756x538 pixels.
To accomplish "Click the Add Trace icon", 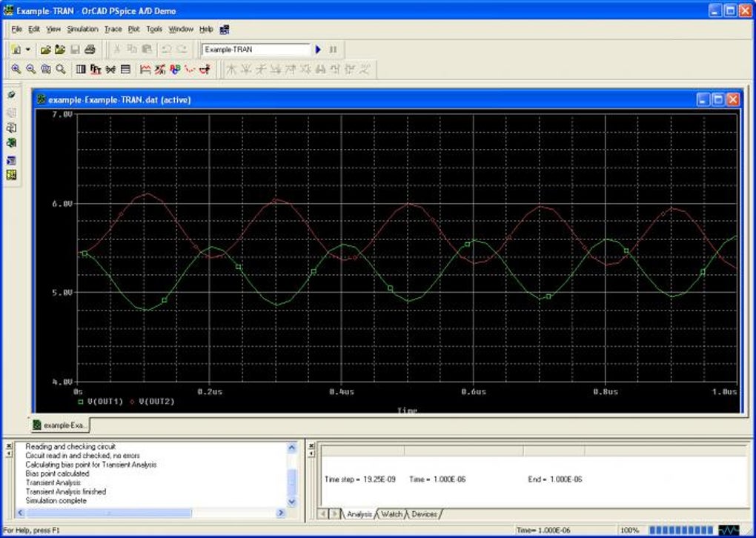I will 145,70.
